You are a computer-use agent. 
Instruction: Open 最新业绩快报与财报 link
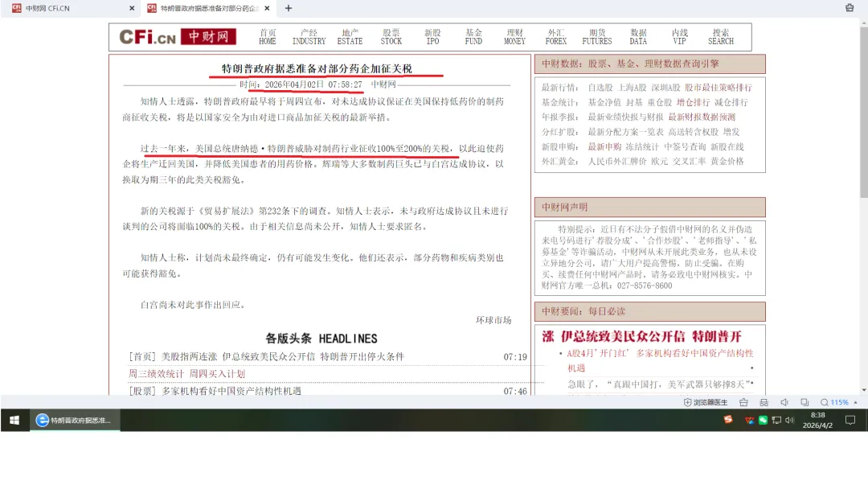[x=625, y=117]
